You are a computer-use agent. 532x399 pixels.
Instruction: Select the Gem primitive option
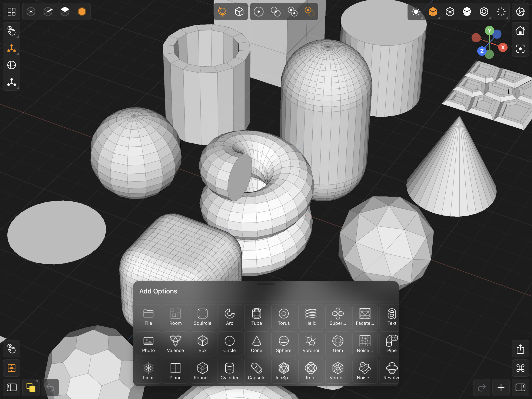[x=338, y=344]
